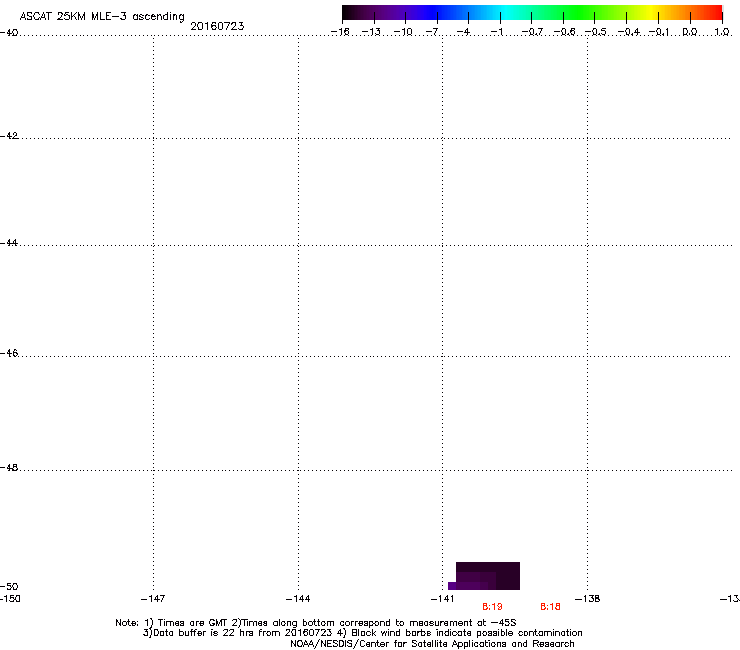Click the 'ASCAT 25KM MLE-3 ascending' title
The width and height of the screenshot is (740, 650).
102,17
